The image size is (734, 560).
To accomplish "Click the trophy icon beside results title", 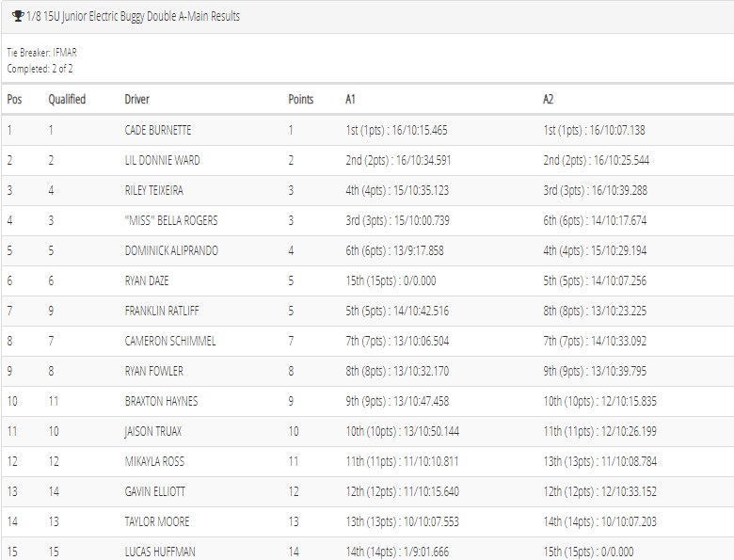I will point(18,16).
